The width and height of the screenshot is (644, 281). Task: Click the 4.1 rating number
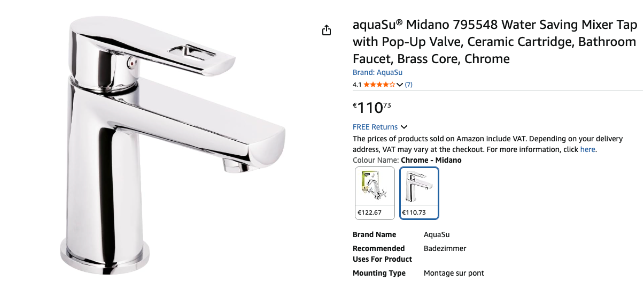click(x=358, y=85)
